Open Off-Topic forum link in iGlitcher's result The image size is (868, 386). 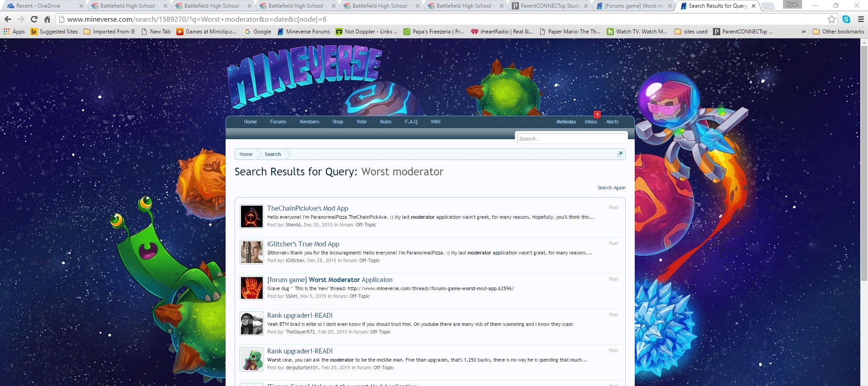[369, 260]
